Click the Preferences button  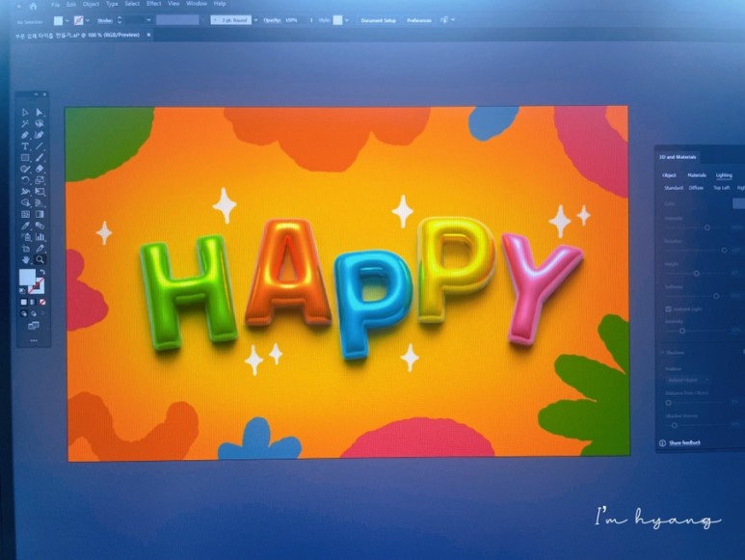click(x=419, y=20)
